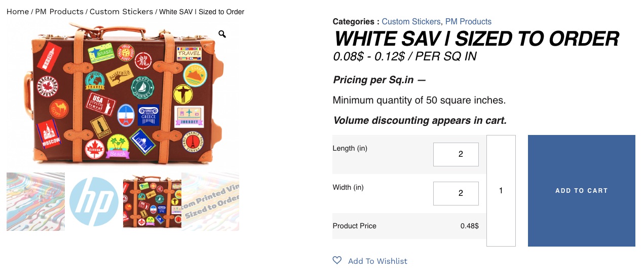The width and height of the screenshot is (644, 275).
Task: Open PM Products in the breadcrumb trail
Action: click(x=59, y=12)
